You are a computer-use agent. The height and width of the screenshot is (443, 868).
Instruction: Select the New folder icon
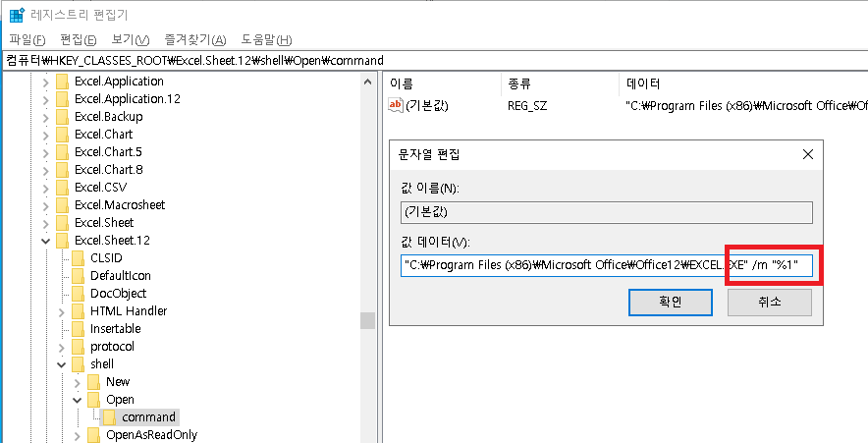point(93,382)
